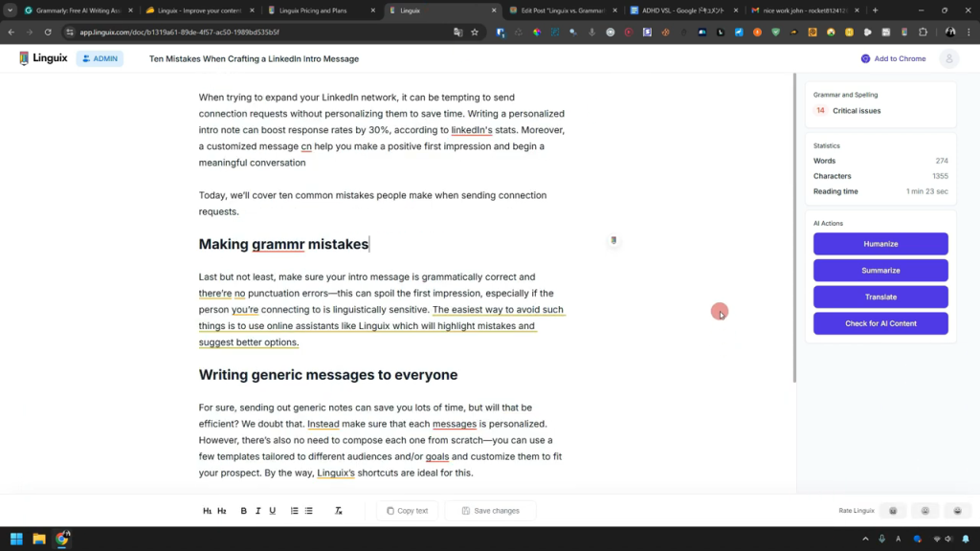Toggle bold formatting

[x=244, y=511]
